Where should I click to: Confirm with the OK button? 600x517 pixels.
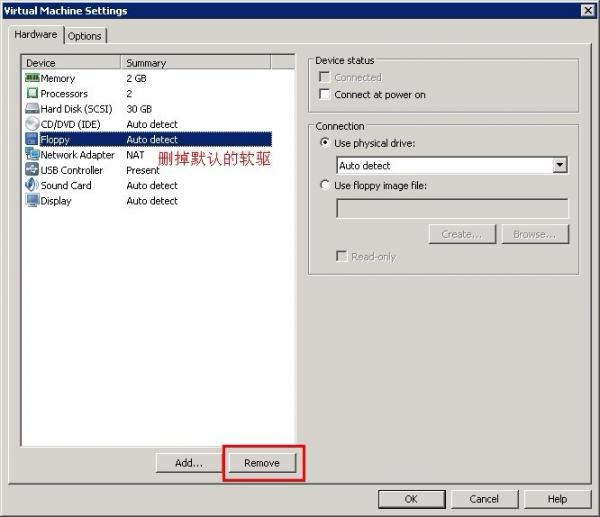tap(411, 499)
